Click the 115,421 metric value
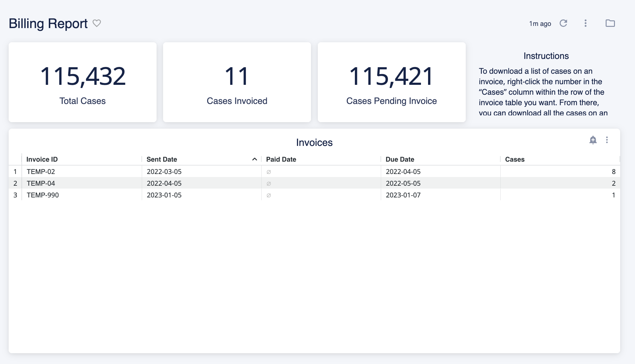635x364 pixels. click(392, 75)
